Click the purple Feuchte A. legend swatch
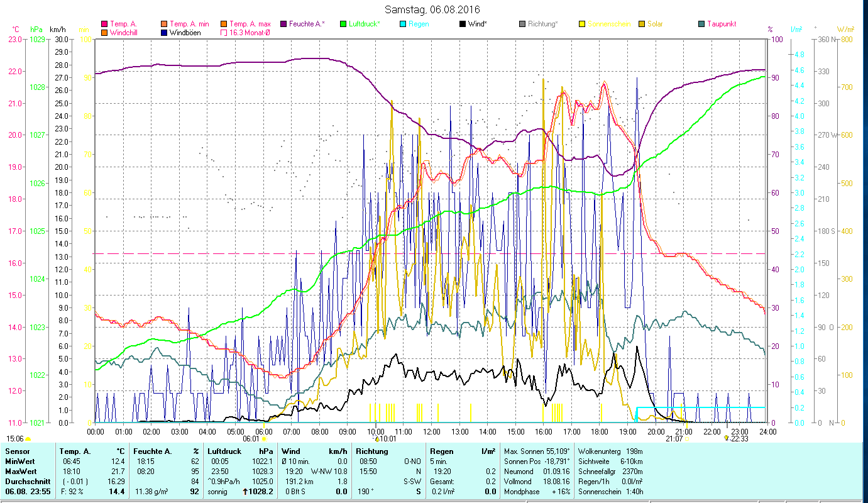 (283, 24)
